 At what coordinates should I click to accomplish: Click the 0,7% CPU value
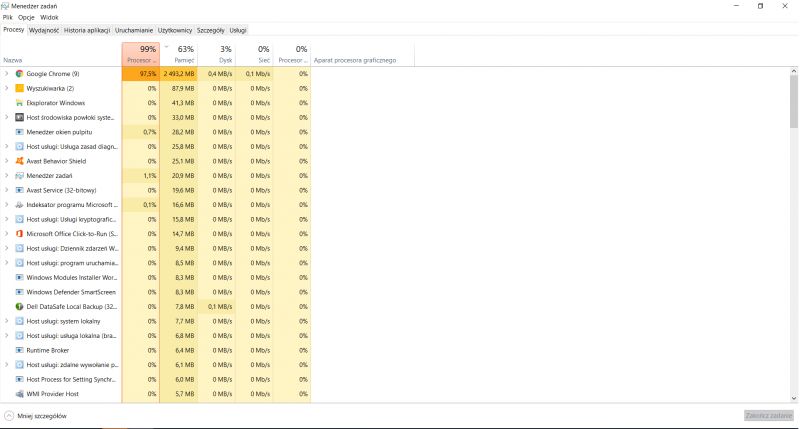(149, 132)
